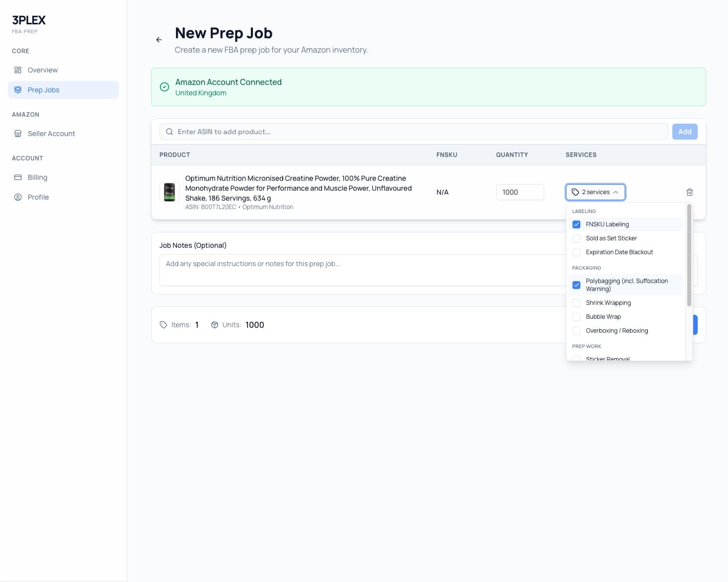Open the Profile page

tap(38, 197)
